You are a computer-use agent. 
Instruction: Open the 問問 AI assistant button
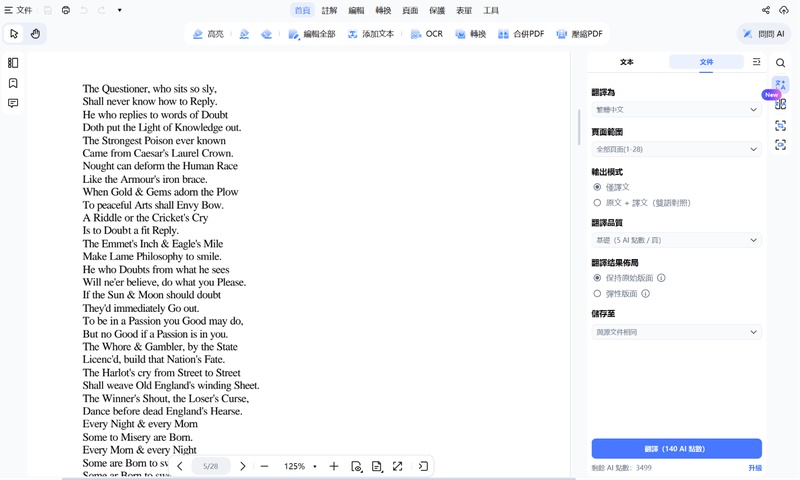764,34
